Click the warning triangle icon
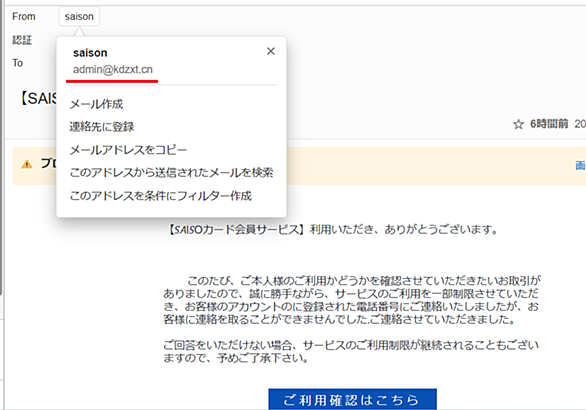Screen dimensions: 586x410 [27, 164]
